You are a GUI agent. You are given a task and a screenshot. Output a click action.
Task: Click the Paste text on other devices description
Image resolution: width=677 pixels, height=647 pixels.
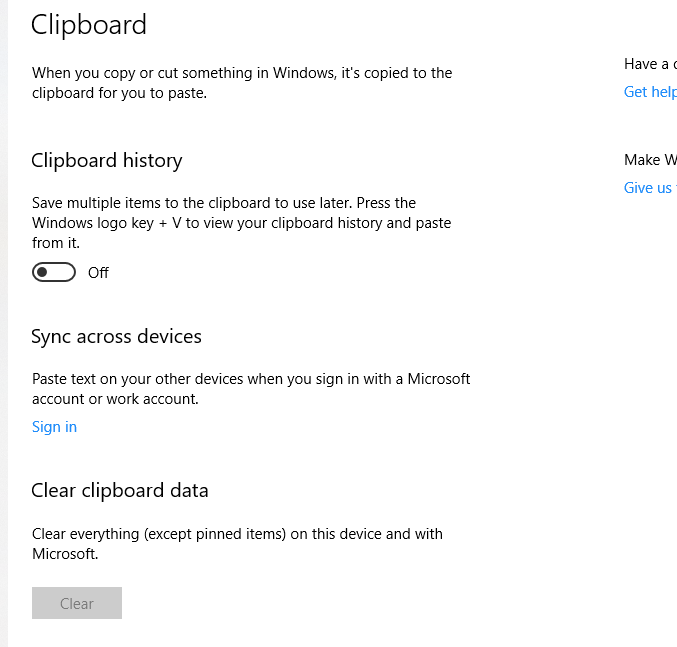[251, 389]
